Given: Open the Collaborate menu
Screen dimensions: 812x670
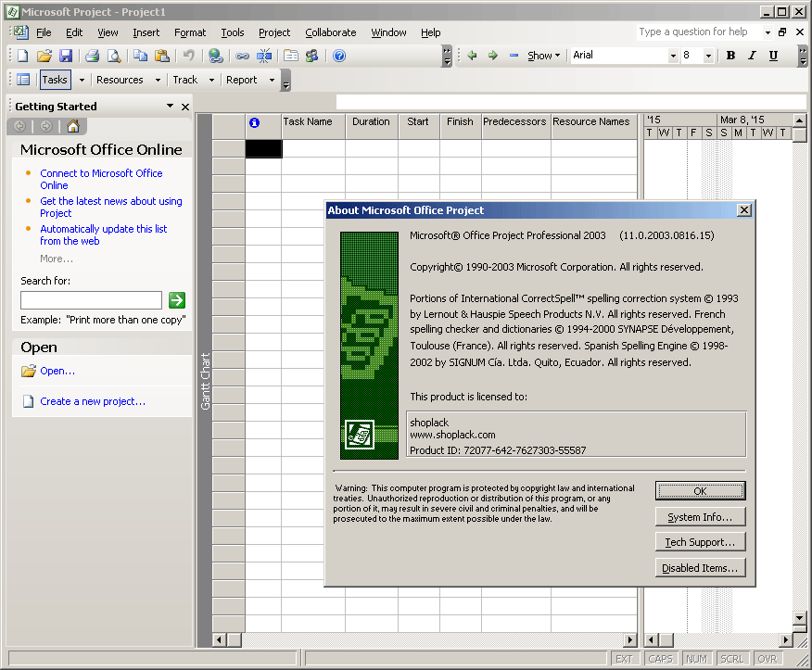Looking at the screenshot, I should point(330,32).
